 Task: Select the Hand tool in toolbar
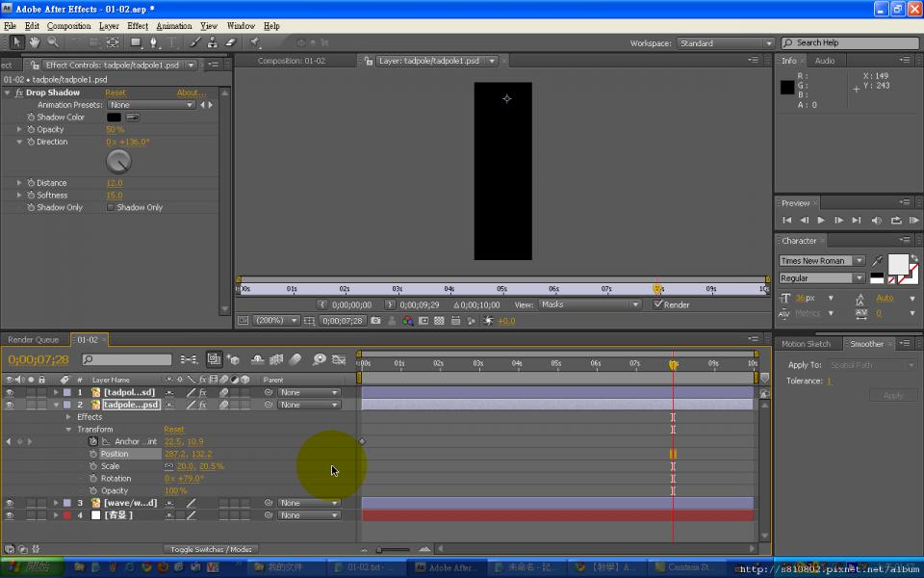click(34, 42)
